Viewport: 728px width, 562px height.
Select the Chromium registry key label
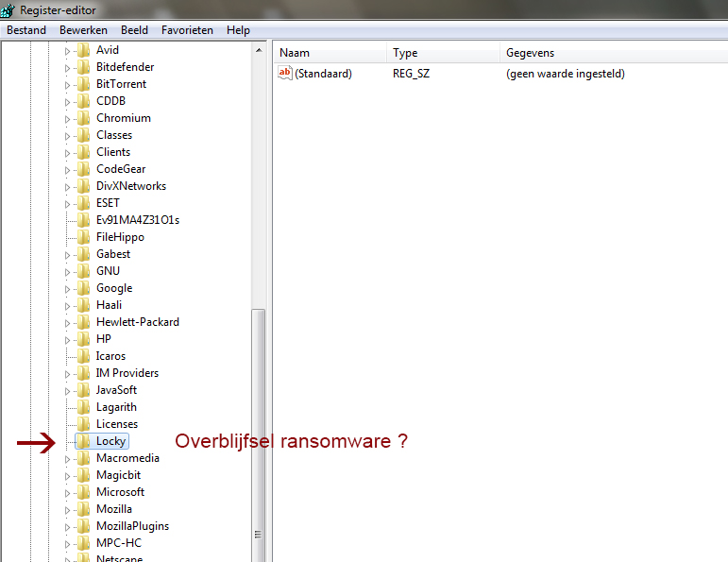124,118
